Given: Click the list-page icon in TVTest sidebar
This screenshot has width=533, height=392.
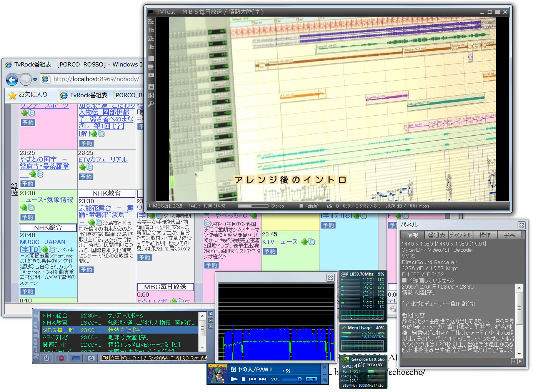Looking at the screenshot, I should 151,87.
